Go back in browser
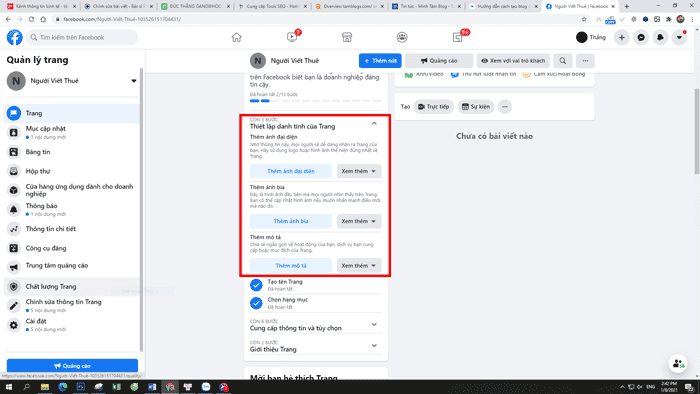700x394 pixels. (x=8, y=19)
